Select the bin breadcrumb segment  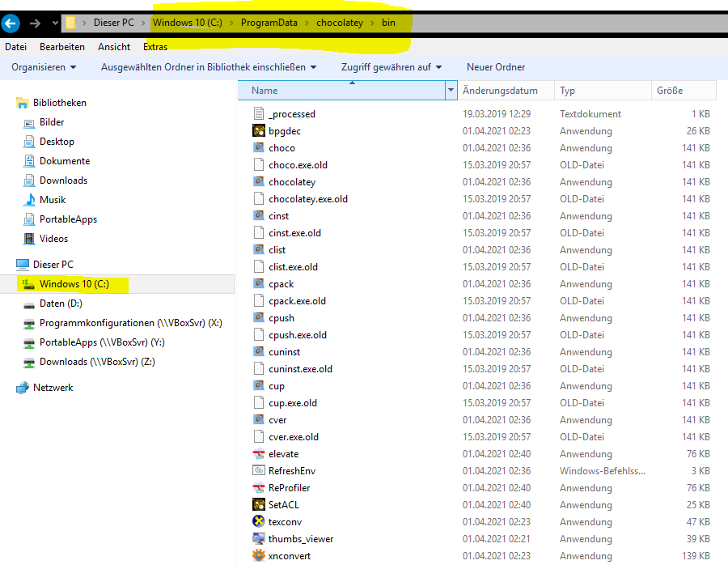tap(388, 23)
